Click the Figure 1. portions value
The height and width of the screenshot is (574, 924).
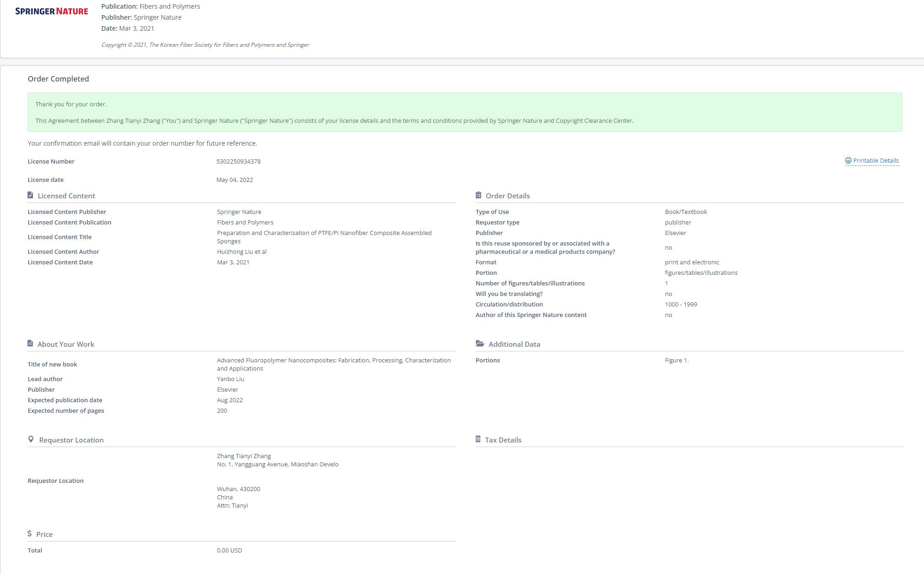pos(676,360)
